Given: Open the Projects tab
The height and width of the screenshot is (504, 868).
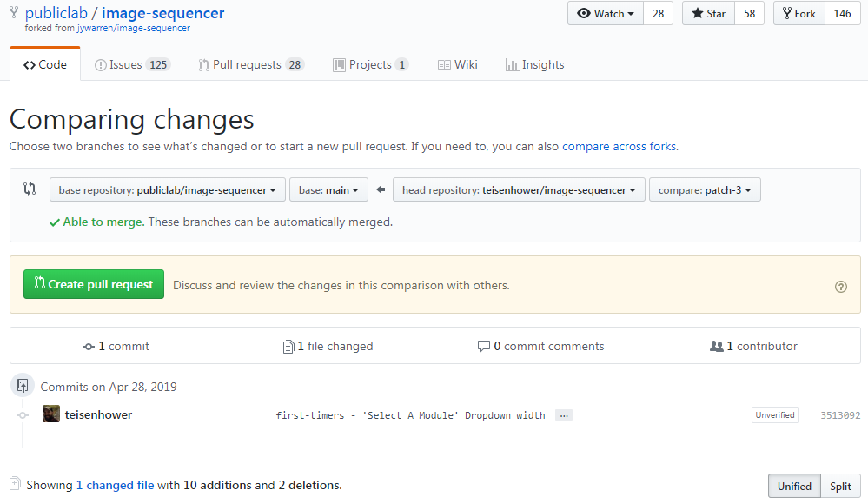Looking at the screenshot, I should point(370,65).
